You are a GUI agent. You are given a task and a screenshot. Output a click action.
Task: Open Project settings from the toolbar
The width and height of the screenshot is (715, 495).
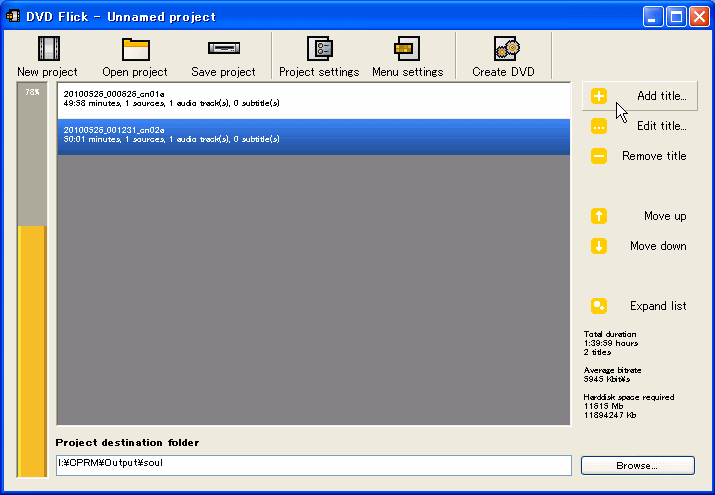[x=319, y=48]
